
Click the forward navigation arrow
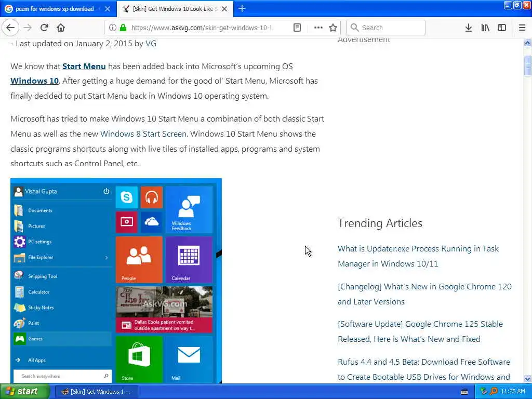tap(28, 28)
